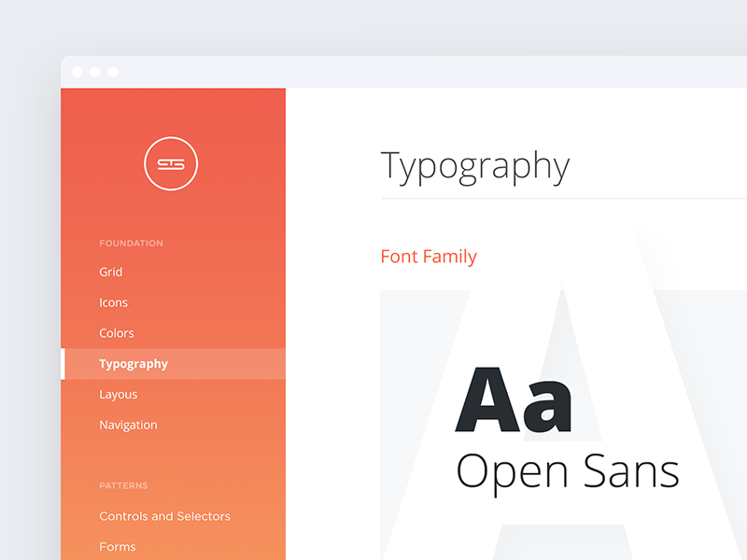Go to the Icons page

tap(114, 302)
